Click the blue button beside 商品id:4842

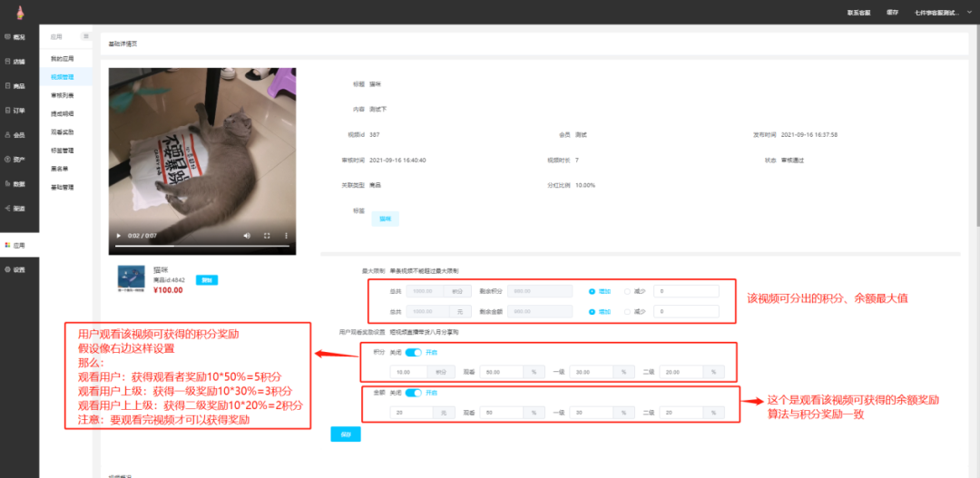[x=207, y=280]
